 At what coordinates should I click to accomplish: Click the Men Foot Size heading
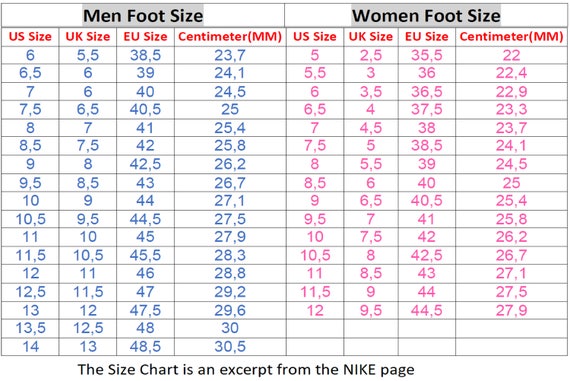143,16
